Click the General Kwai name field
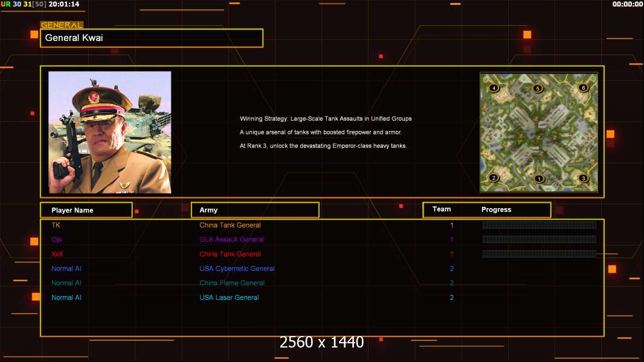This screenshot has height=362, width=644. point(151,38)
